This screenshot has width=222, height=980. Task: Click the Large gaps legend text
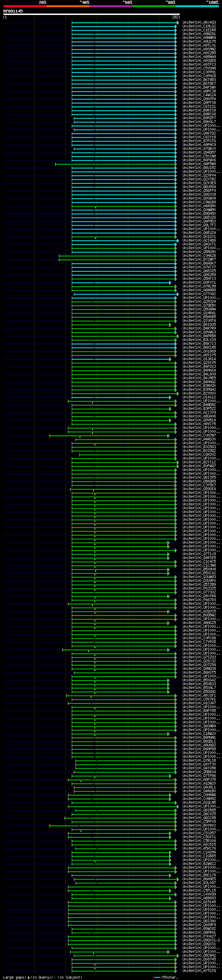click(x=43, y=977)
